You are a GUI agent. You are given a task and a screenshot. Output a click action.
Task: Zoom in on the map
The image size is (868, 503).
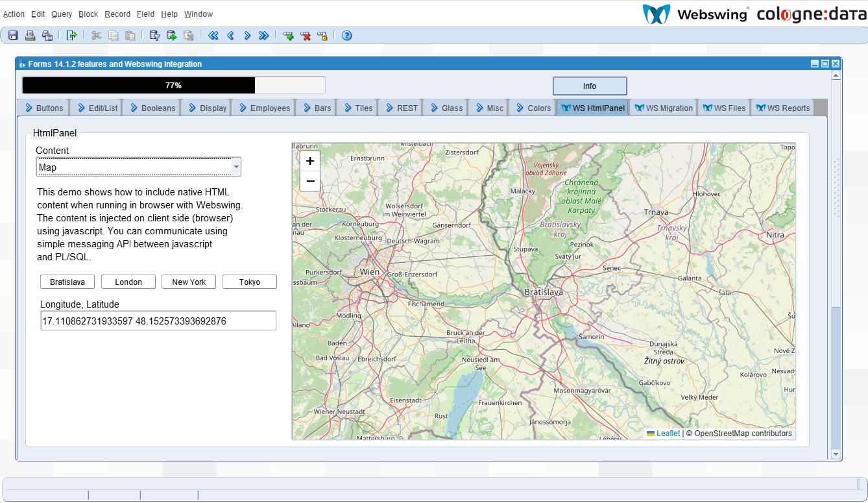[310, 162]
